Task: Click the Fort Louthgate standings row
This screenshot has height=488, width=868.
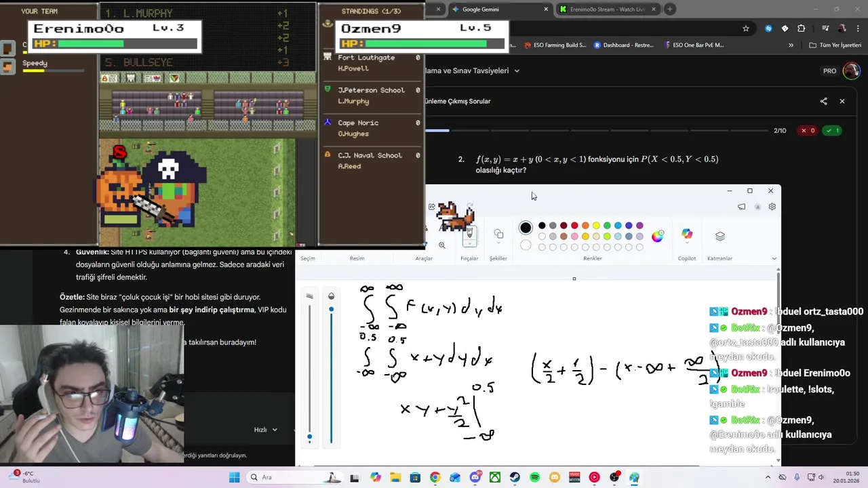Action: pos(372,63)
